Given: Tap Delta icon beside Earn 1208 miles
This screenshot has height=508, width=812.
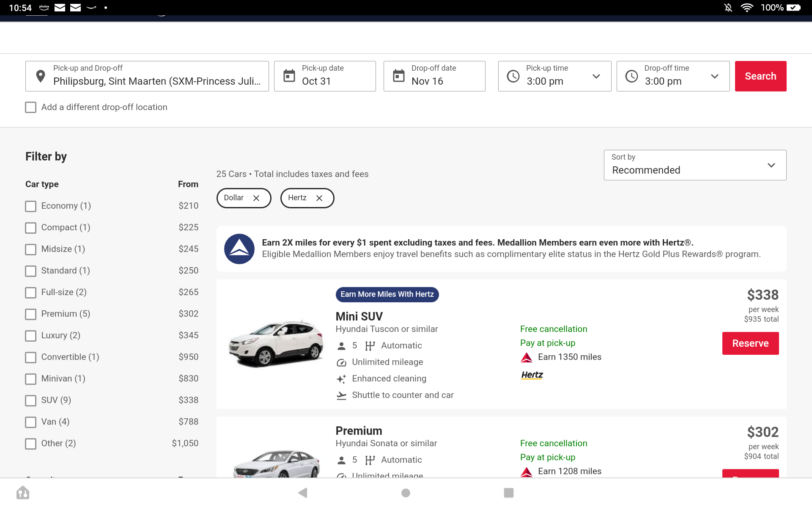Looking at the screenshot, I should pos(527,472).
